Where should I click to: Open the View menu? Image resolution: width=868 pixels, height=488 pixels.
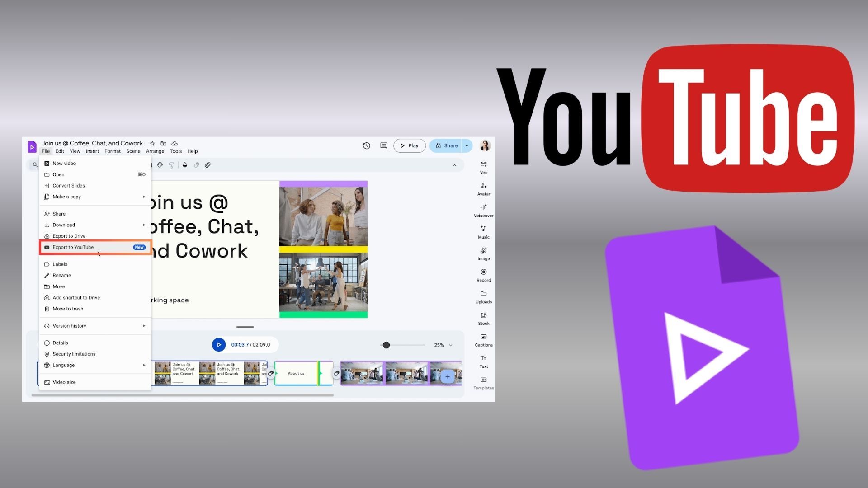(x=75, y=151)
